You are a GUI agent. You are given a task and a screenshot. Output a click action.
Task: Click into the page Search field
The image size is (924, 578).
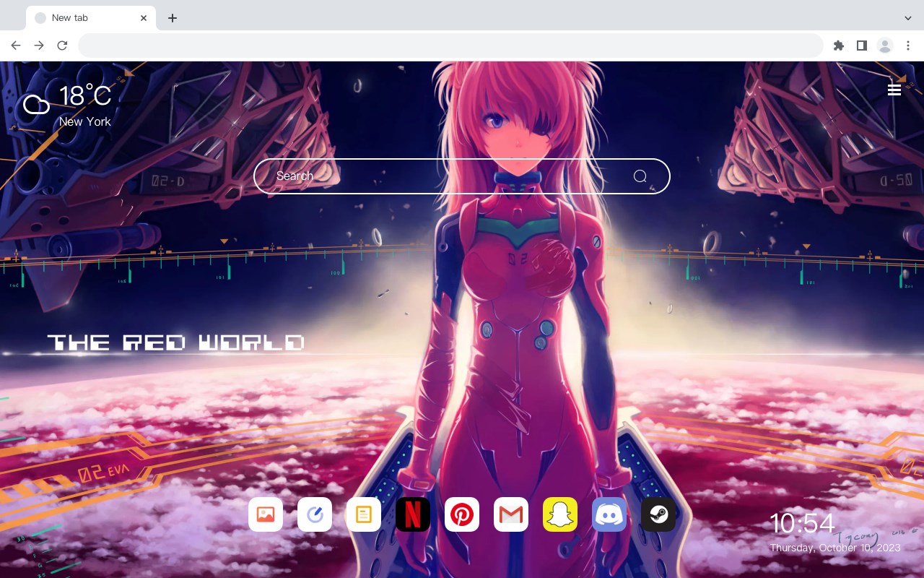(462, 176)
